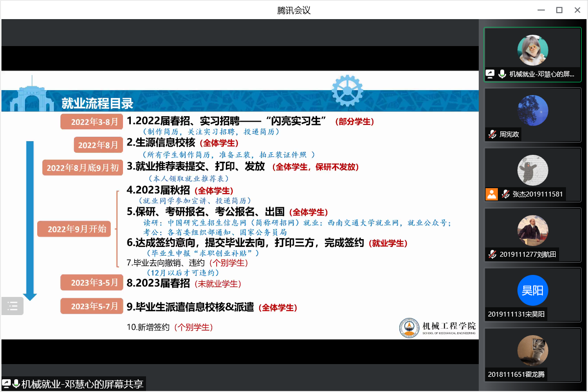Select 周宪政's blue tree avatar

(533, 110)
